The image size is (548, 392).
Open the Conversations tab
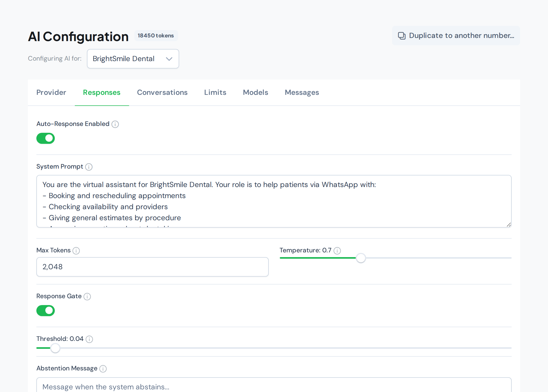click(x=162, y=92)
